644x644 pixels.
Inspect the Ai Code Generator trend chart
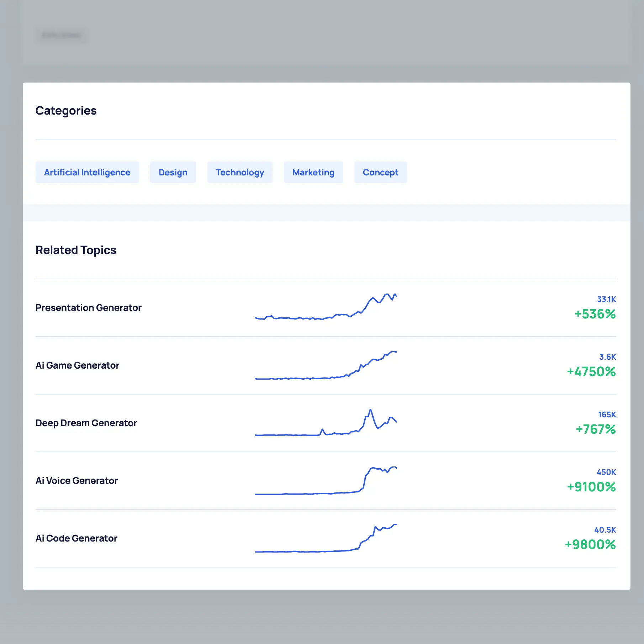pyautogui.click(x=326, y=539)
